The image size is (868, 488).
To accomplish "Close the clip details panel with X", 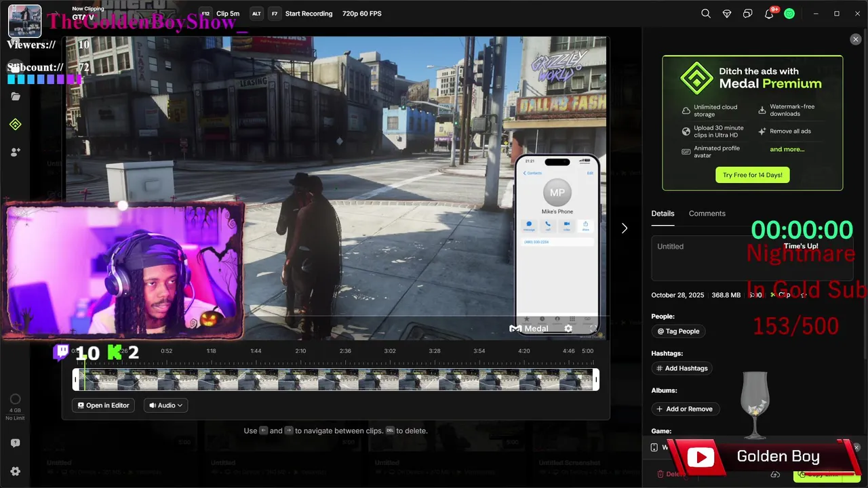I will [x=856, y=39].
